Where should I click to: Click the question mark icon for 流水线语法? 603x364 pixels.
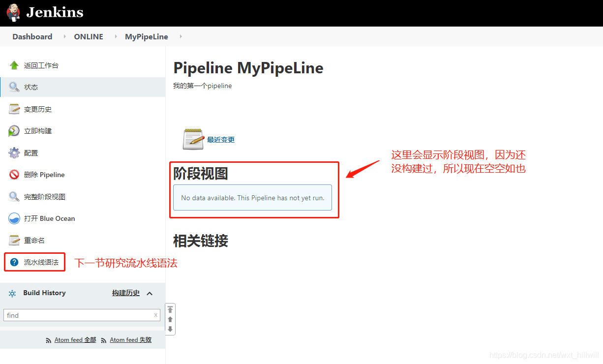coord(14,262)
